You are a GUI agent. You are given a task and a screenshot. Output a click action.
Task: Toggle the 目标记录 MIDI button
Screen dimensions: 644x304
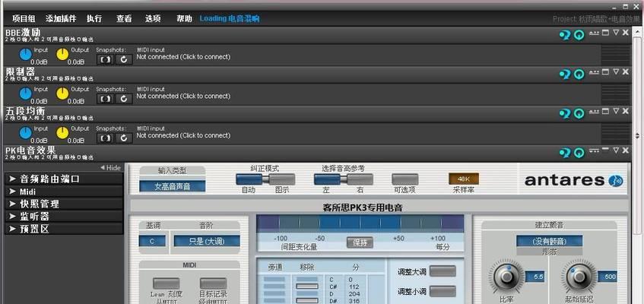pyautogui.click(x=213, y=283)
